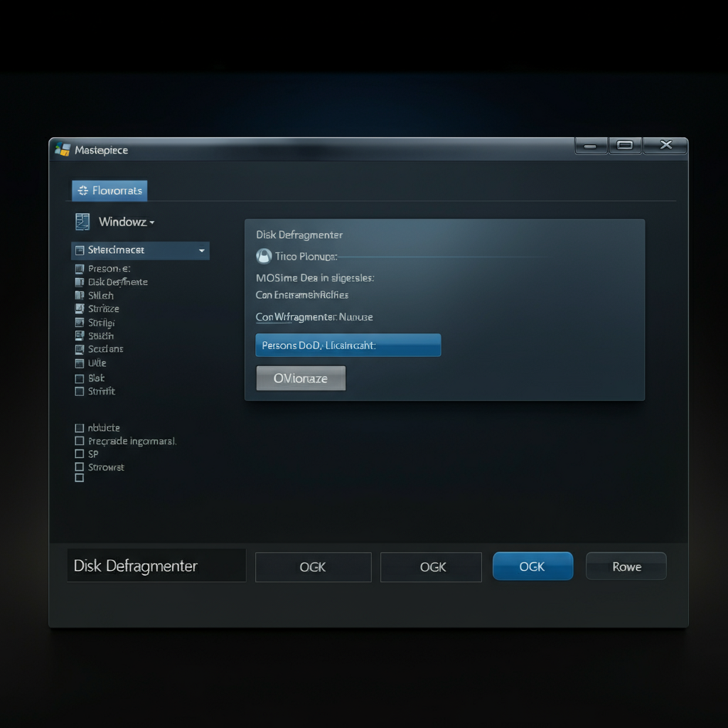
Task: Click the Strihze monitor icon
Action: [x=79, y=309]
